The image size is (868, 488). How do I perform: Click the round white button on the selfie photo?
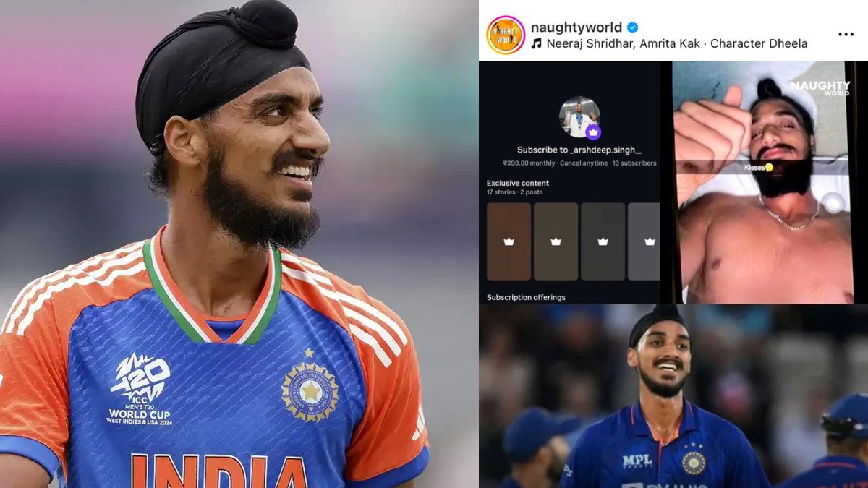pyautogui.click(x=833, y=203)
